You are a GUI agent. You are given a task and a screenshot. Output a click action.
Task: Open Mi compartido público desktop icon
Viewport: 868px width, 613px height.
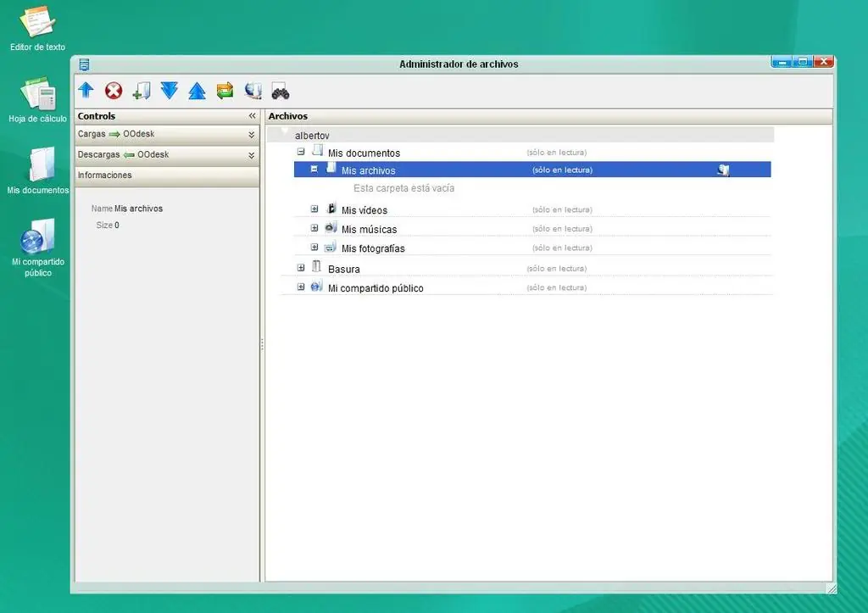point(37,248)
